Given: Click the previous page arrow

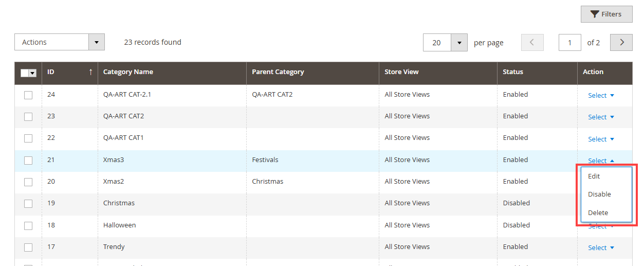Looking at the screenshot, I should (x=532, y=43).
